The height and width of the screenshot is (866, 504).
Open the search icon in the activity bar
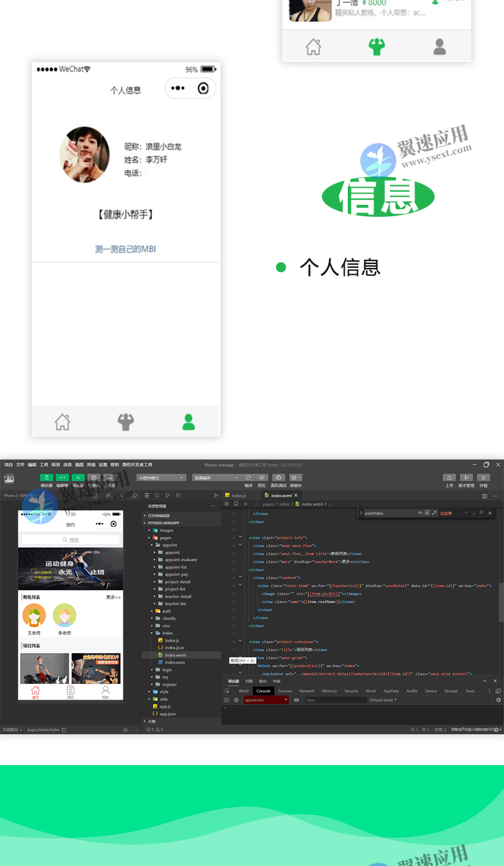[157, 496]
